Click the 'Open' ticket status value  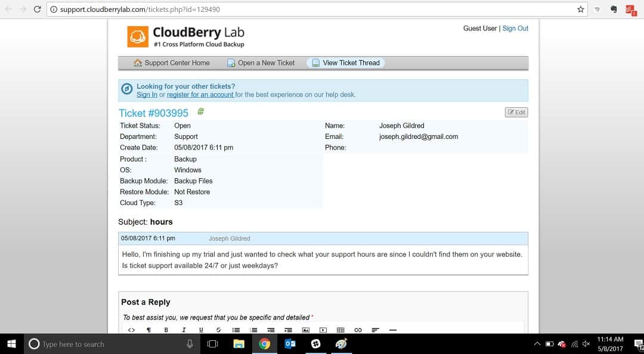coord(182,126)
